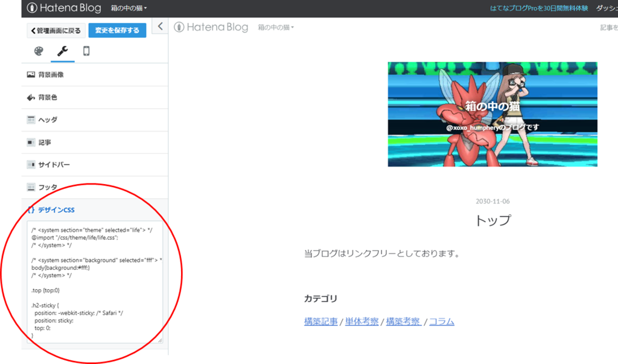618x364 pixels.
Task: Click the サイドバー layout icon
Action: point(31,164)
